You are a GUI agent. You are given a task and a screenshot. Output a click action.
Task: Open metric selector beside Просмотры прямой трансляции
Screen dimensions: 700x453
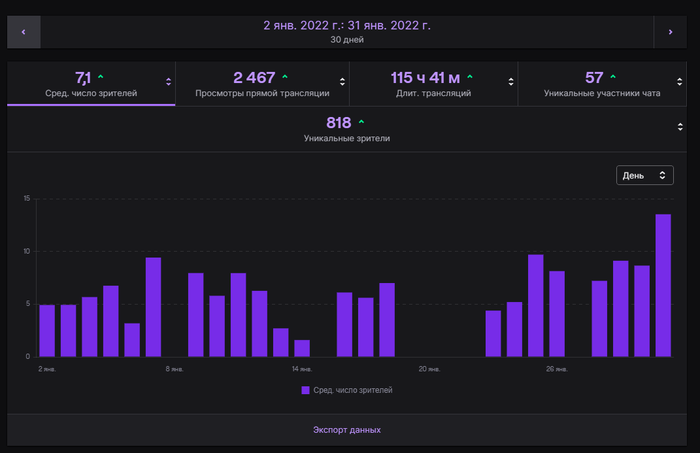tap(342, 82)
